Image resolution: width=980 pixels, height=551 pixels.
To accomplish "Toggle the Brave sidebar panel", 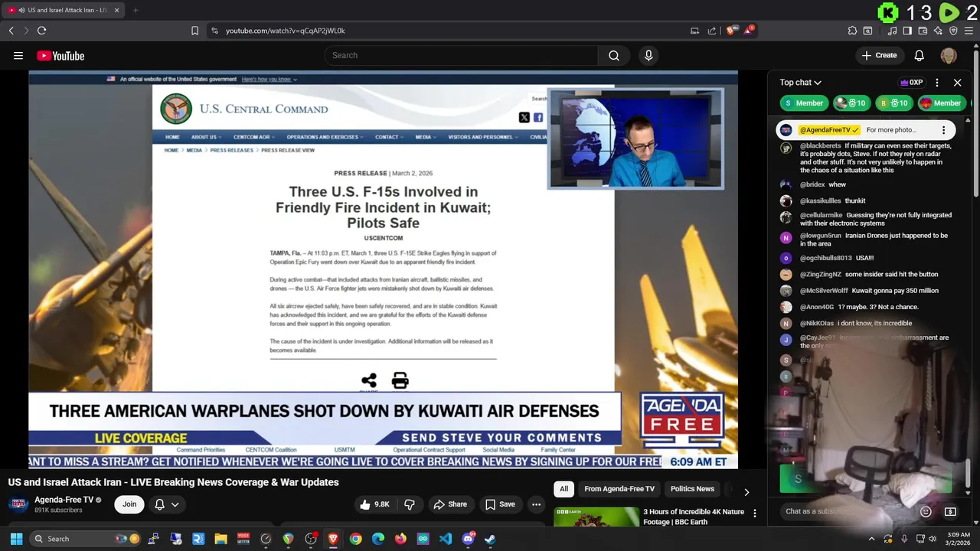I will click(x=907, y=31).
